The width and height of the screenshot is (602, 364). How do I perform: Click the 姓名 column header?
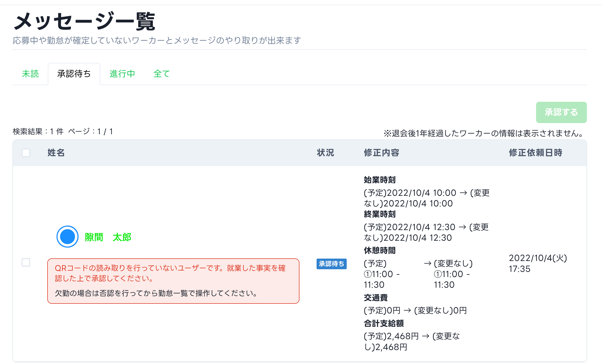[56, 153]
